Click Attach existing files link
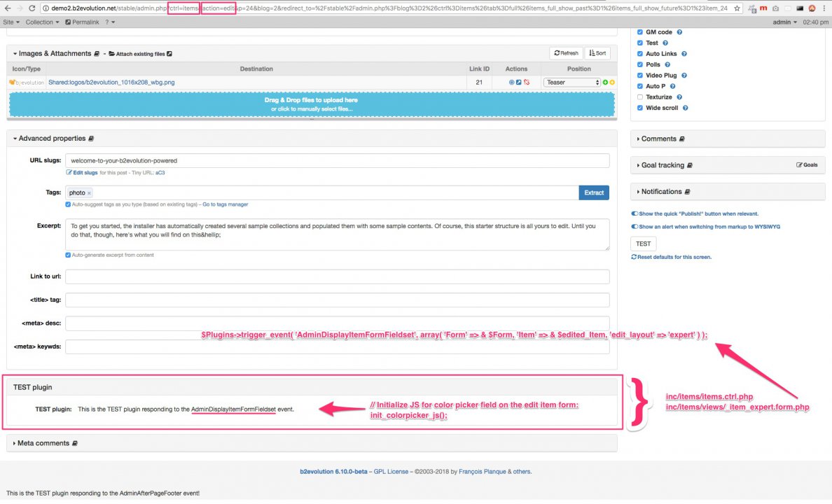Viewport: 832px width, 504px height. click(x=140, y=54)
